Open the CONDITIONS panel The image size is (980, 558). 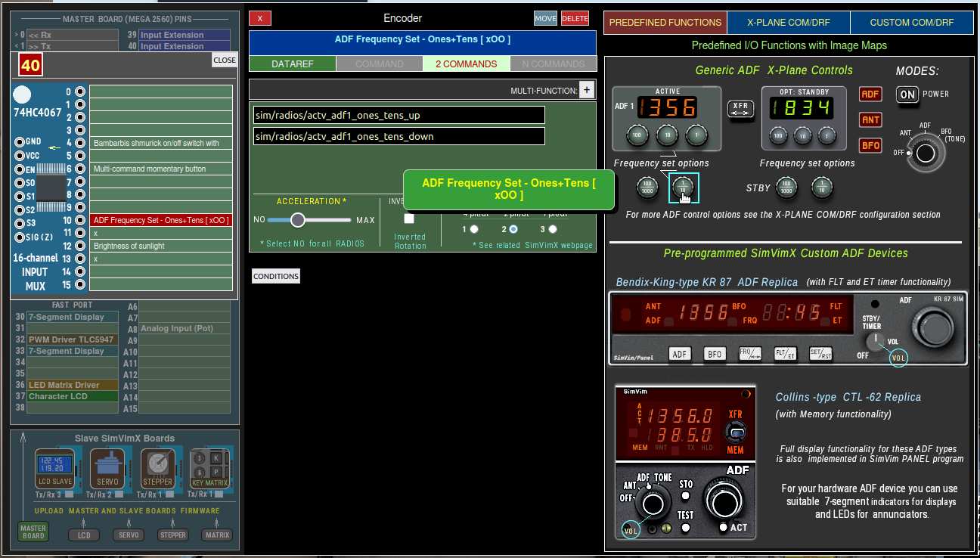(276, 276)
